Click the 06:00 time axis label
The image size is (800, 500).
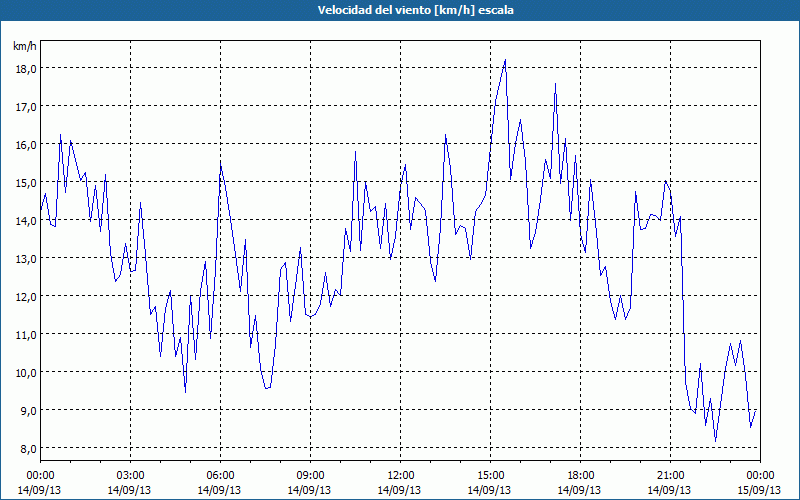220,476
